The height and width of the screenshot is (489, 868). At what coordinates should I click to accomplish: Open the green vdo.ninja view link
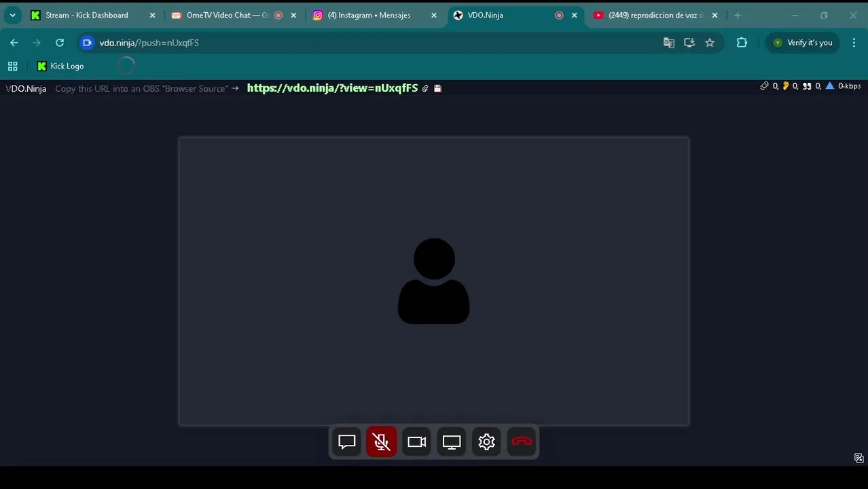click(x=332, y=88)
